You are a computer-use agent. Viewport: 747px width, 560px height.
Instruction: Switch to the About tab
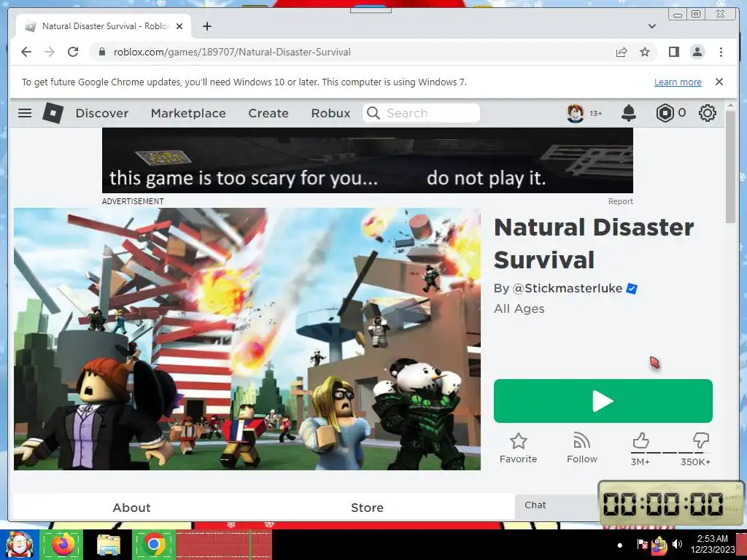[x=131, y=507]
